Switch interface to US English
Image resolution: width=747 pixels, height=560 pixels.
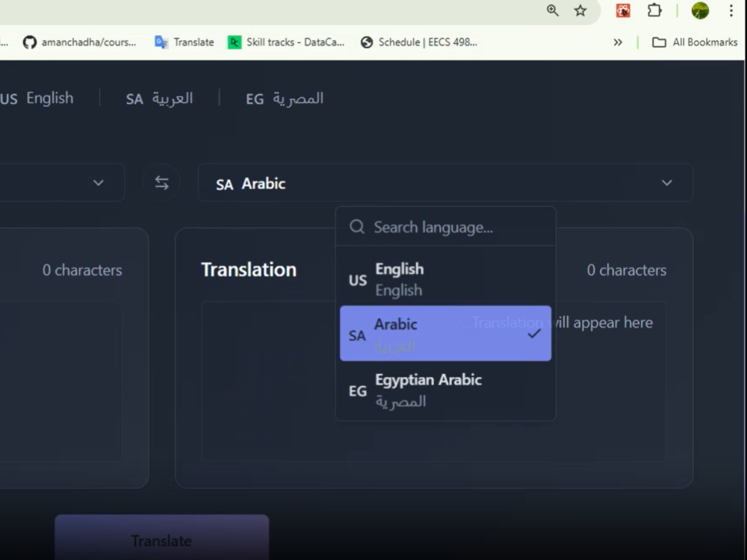37,98
